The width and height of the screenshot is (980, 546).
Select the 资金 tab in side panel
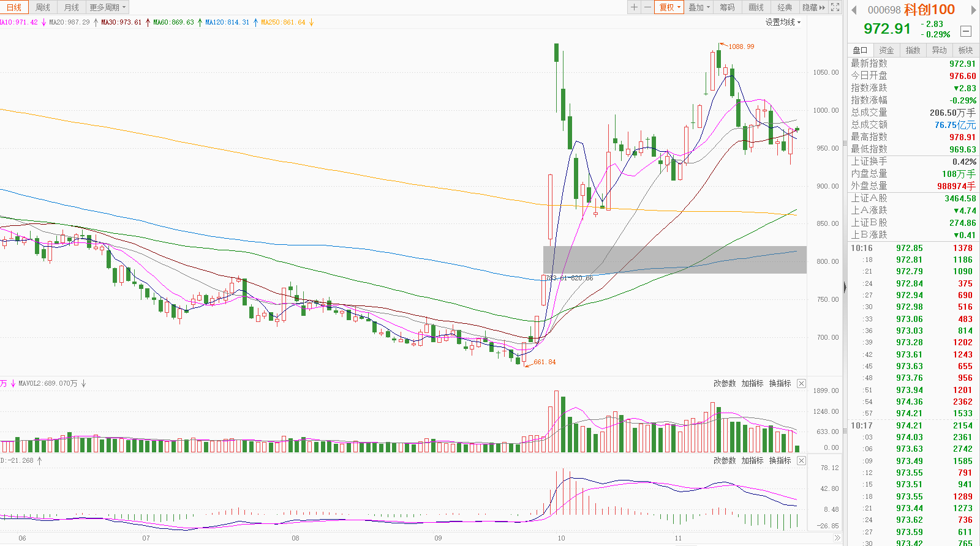[x=886, y=50]
